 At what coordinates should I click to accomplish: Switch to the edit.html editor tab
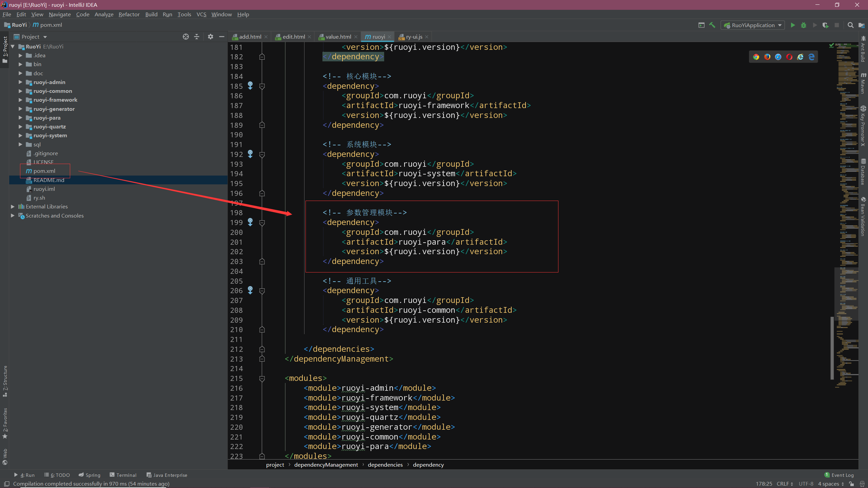tap(293, 37)
